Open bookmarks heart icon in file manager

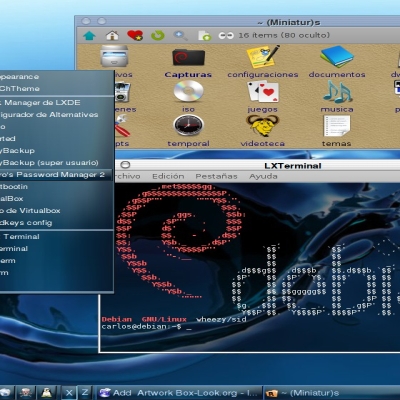click(x=135, y=35)
